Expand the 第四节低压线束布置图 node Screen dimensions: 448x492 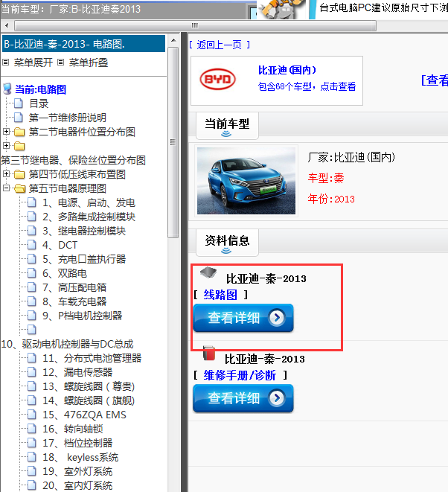pos(6,173)
